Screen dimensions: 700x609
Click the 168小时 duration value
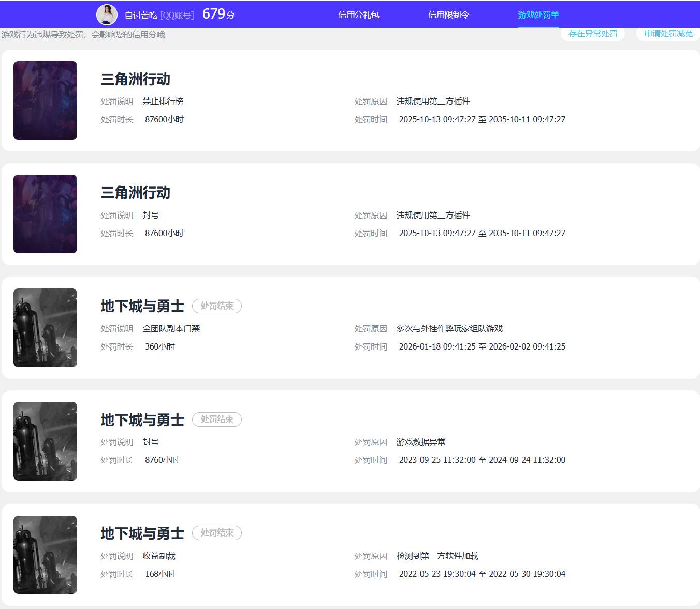click(x=160, y=574)
